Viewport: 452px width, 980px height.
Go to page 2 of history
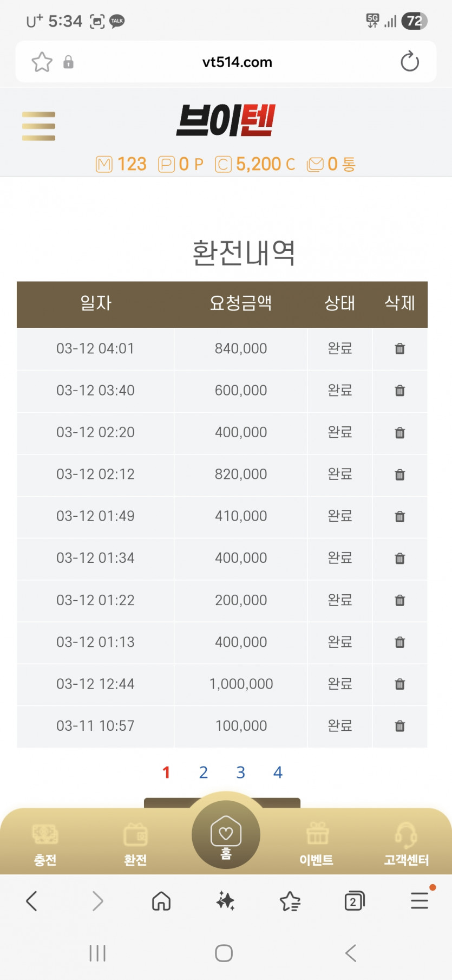point(204,773)
